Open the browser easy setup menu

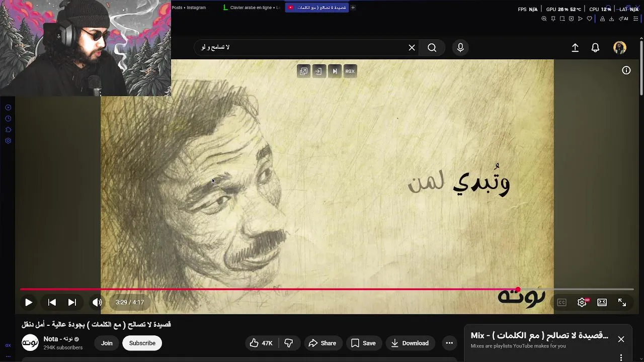(x=635, y=19)
